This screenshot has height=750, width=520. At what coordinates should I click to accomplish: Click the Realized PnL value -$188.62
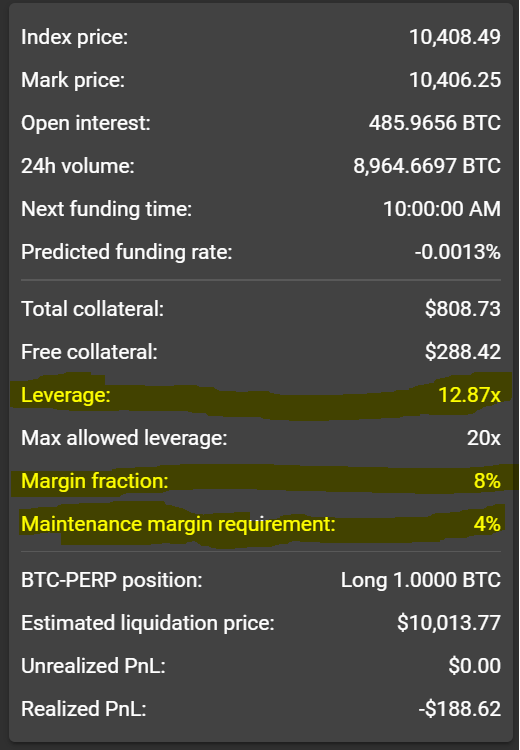point(460,709)
